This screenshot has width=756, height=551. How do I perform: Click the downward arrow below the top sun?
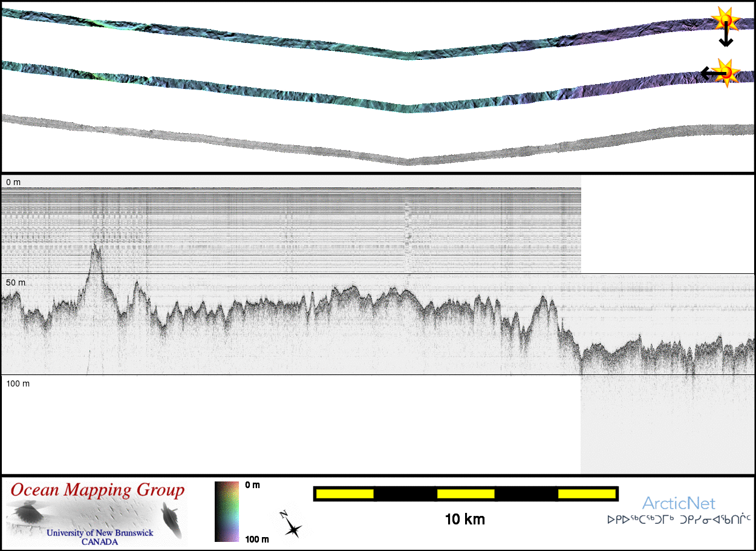(726, 39)
